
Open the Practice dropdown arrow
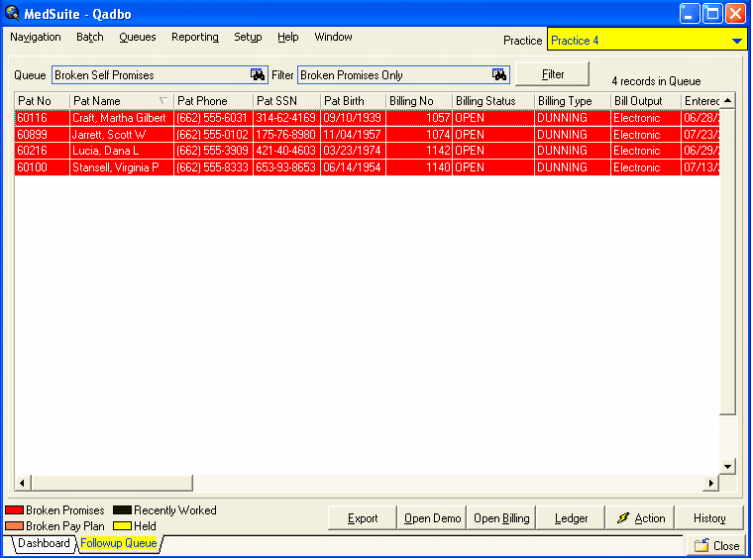737,41
